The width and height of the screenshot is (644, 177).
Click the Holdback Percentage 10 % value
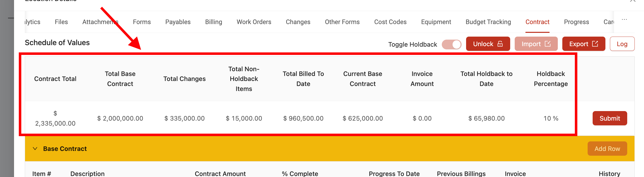[551, 118]
